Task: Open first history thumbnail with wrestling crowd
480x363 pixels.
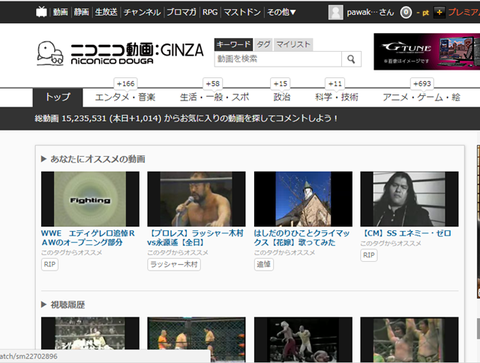Action: click(x=90, y=333)
